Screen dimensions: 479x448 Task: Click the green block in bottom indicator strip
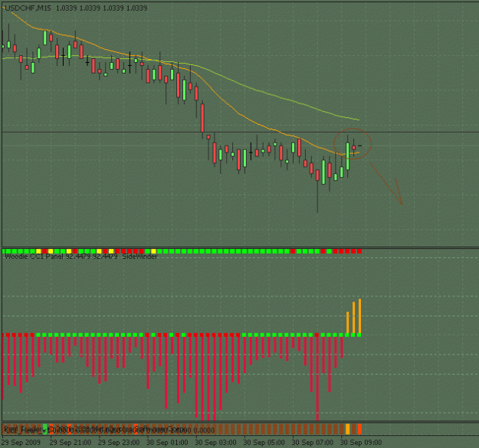click(45, 429)
